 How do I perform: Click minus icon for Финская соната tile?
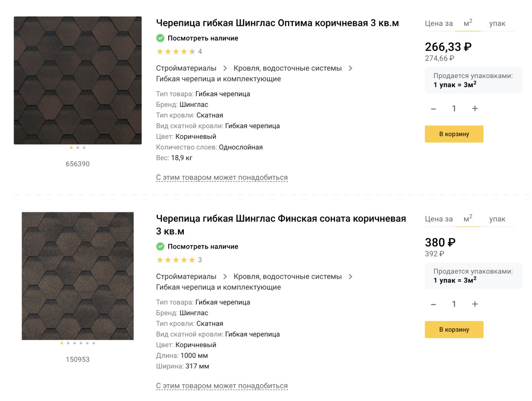(x=433, y=304)
